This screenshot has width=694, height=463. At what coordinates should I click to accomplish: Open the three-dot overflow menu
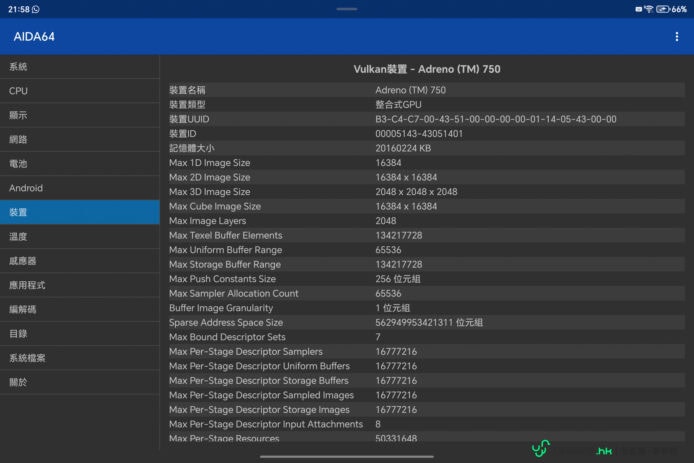(677, 37)
